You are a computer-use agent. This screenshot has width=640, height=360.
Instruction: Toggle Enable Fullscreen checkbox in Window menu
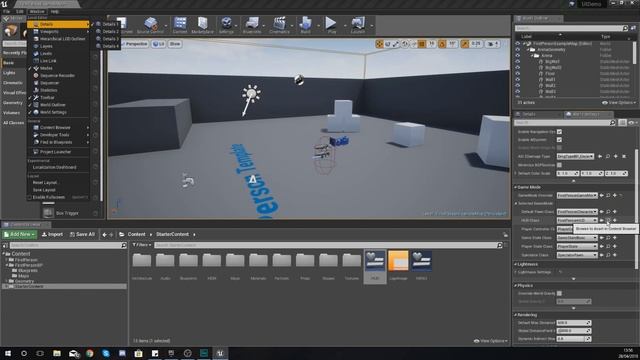(x=29, y=198)
